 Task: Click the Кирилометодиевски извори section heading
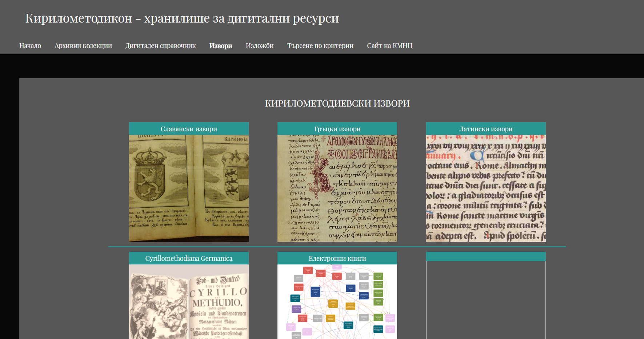[x=337, y=104]
